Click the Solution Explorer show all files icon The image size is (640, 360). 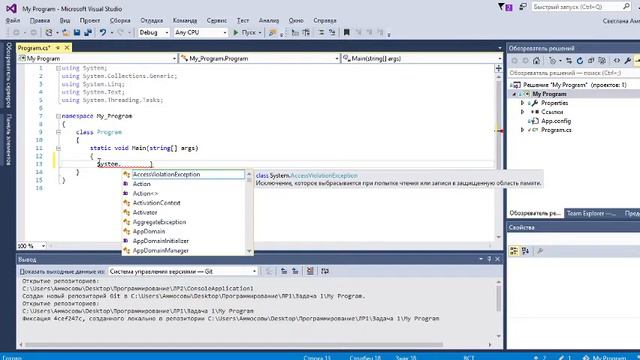[x=602, y=61]
